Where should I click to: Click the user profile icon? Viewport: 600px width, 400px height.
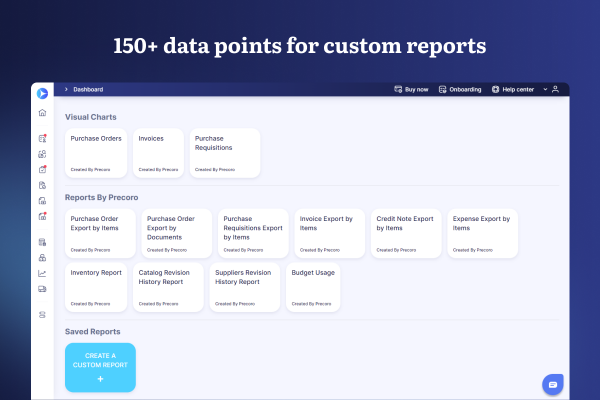coord(555,89)
